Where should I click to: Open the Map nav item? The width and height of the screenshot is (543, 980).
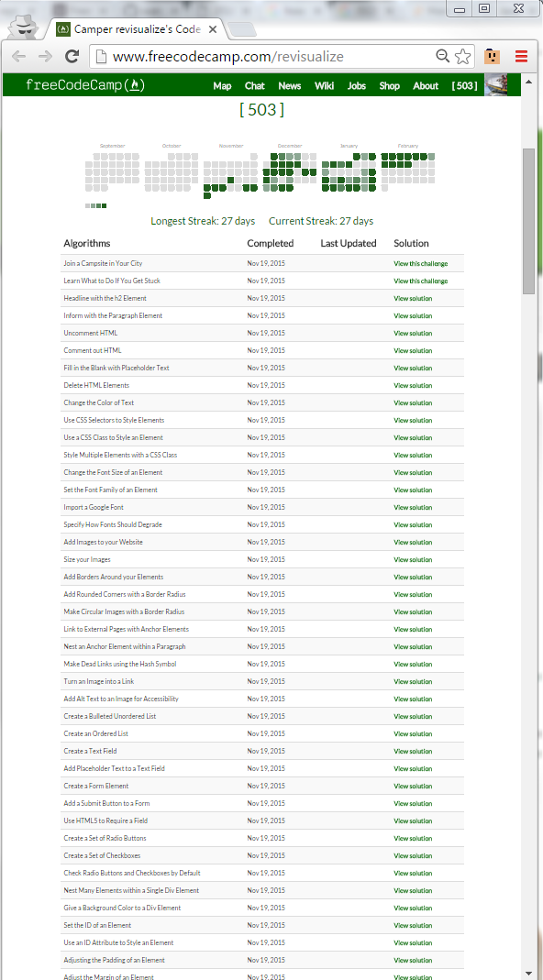coord(222,85)
